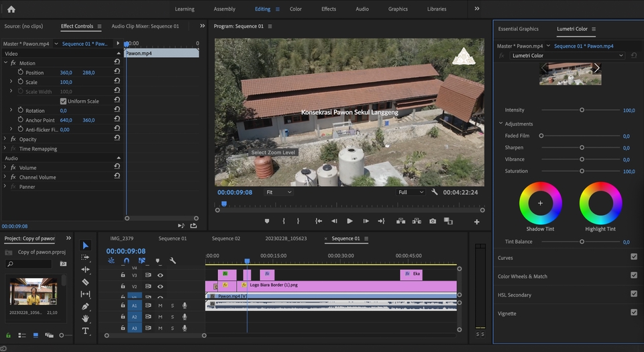Click the Shadow Tint color wheel
The height and width of the screenshot is (352, 644).
pyautogui.click(x=540, y=203)
